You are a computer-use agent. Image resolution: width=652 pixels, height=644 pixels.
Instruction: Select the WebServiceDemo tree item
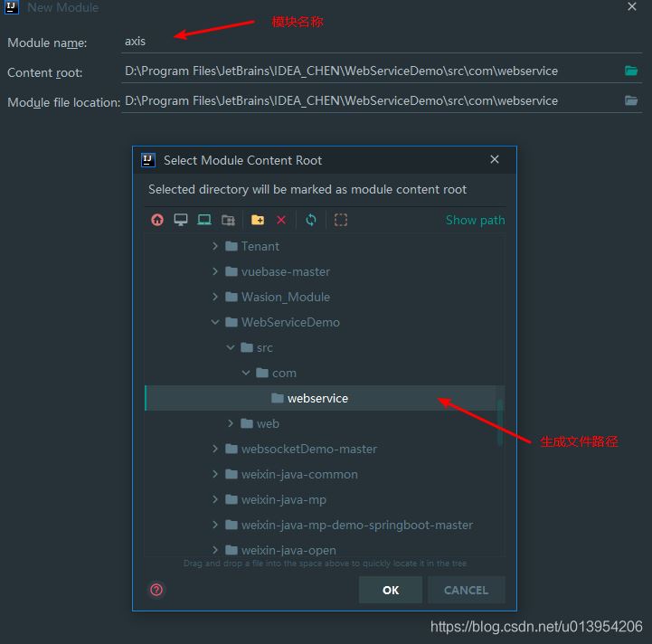282,322
